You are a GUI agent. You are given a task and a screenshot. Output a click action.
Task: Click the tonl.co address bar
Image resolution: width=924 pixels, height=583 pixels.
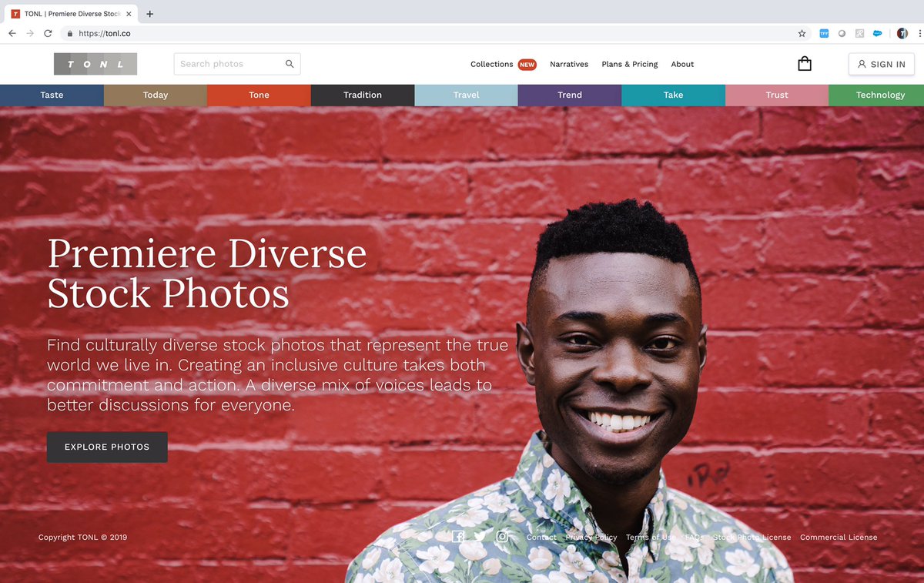coord(431,33)
